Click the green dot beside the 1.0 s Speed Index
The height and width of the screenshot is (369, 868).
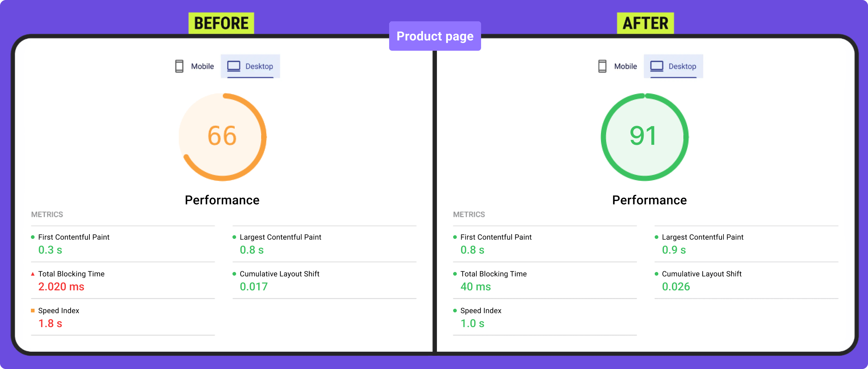pos(455,311)
